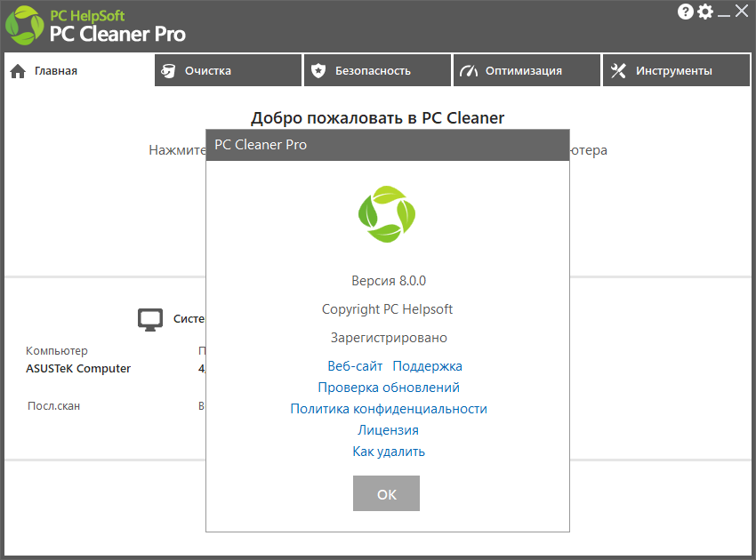
Task: Open the settings gear icon
Action: (705, 12)
